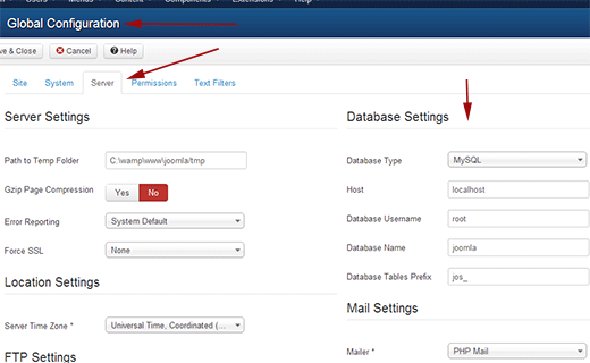Focus the Database Username field

pos(519,219)
